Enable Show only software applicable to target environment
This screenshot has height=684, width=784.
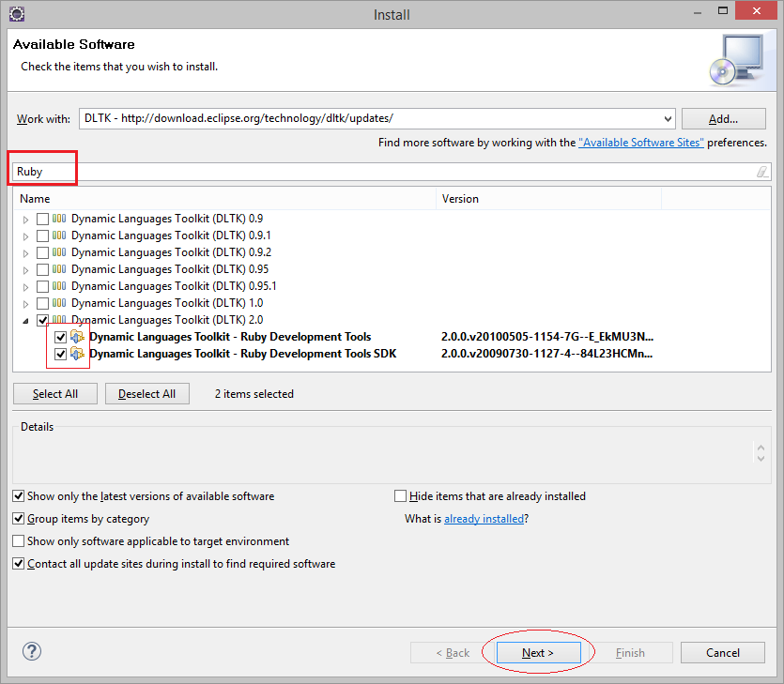pyautogui.click(x=19, y=541)
